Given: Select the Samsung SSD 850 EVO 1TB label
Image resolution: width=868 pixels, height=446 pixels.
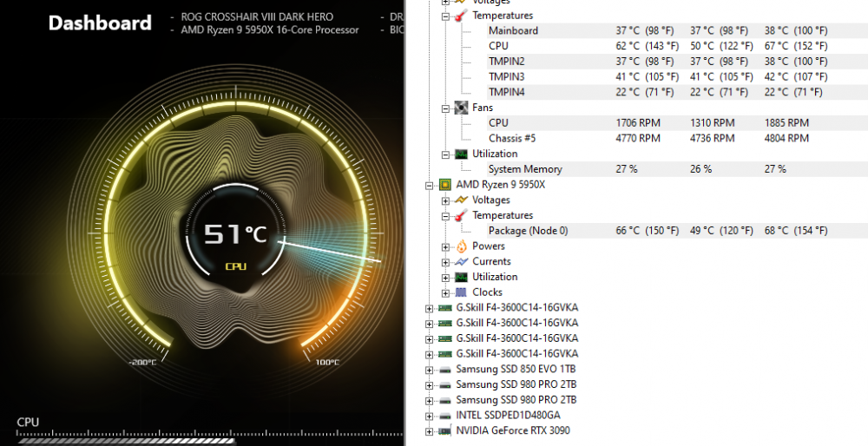Looking at the screenshot, I should point(516,369).
